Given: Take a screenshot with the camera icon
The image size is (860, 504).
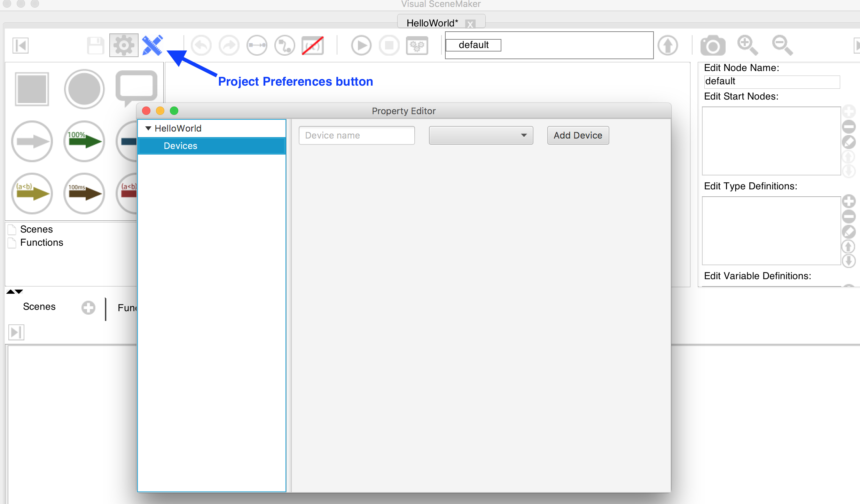Looking at the screenshot, I should tap(713, 46).
